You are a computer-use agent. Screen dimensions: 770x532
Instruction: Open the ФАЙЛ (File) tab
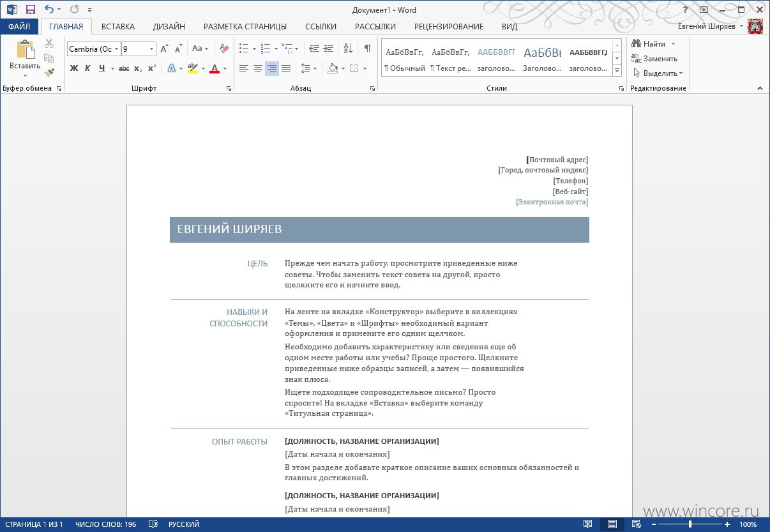click(19, 27)
